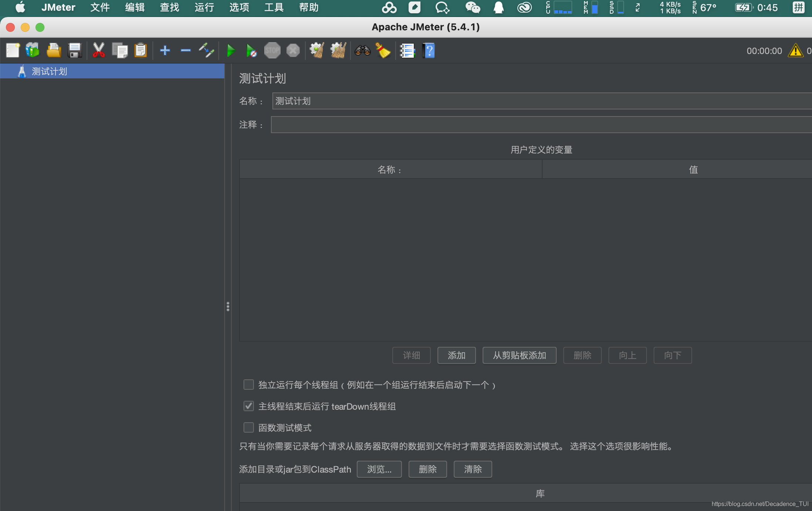Select the Clear All broom icon

[x=383, y=51]
